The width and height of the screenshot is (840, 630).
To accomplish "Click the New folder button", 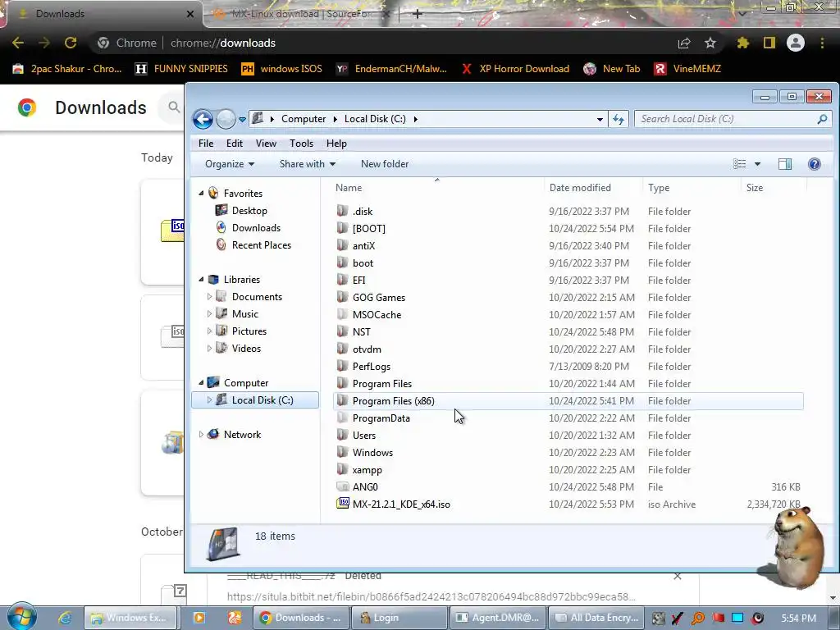I will point(385,164).
